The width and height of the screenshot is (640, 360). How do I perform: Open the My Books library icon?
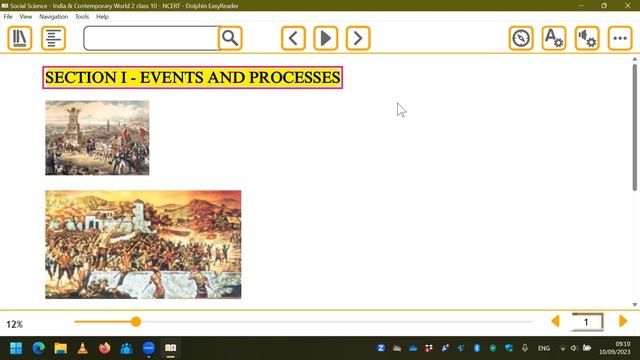click(x=20, y=38)
